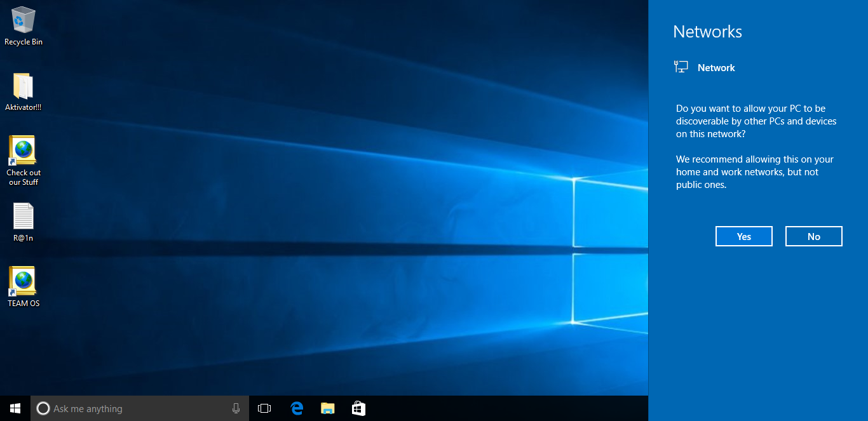Click No to deny PC discovery
This screenshot has width=868, height=421.
[814, 236]
